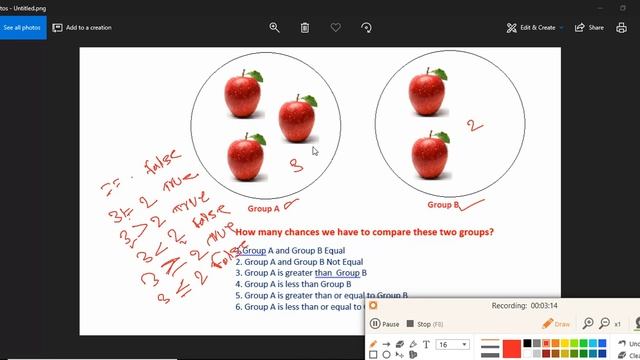This screenshot has width=640, height=360.
Task: Click the x1 zoom level label
Action: 618,324
